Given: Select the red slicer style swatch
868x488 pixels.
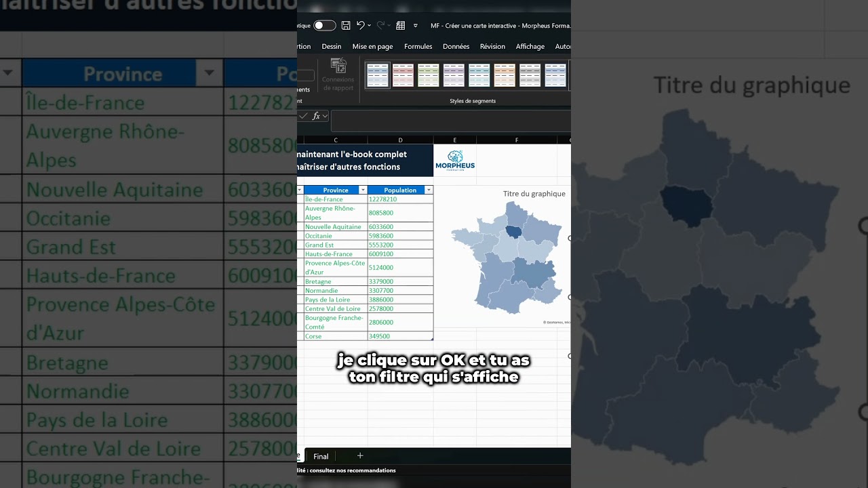Looking at the screenshot, I should (x=403, y=75).
